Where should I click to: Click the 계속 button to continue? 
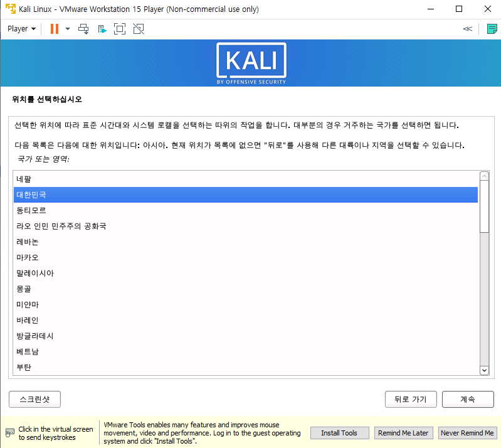pyautogui.click(x=468, y=399)
